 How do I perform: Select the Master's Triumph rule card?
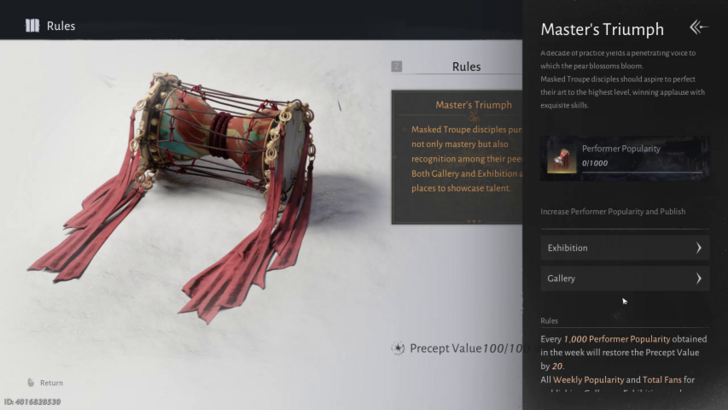click(x=457, y=157)
